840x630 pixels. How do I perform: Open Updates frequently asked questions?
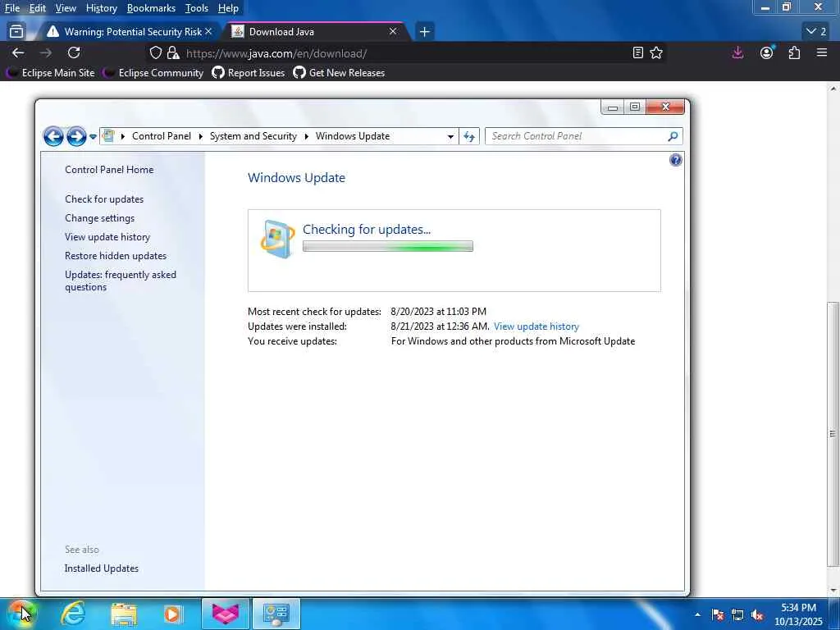tap(120, 281)
